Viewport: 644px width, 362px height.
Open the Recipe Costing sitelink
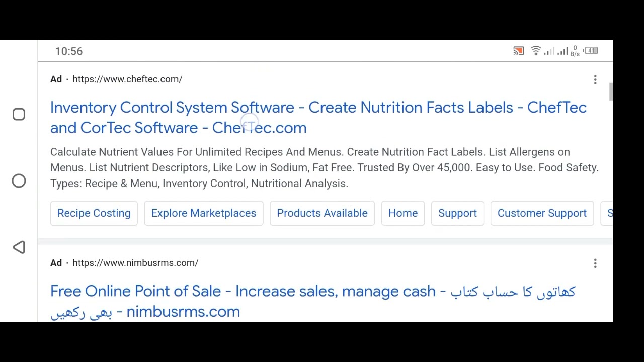[x=94, y=213]
